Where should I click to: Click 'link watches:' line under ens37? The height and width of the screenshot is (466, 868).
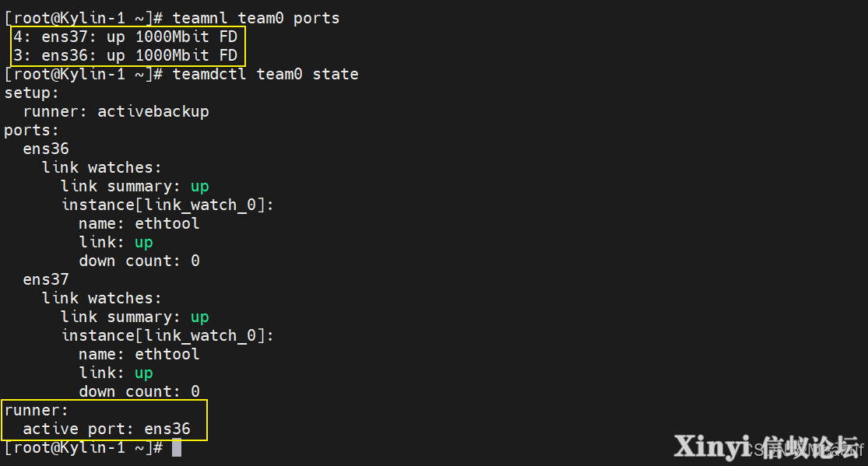tap(102, 298)
